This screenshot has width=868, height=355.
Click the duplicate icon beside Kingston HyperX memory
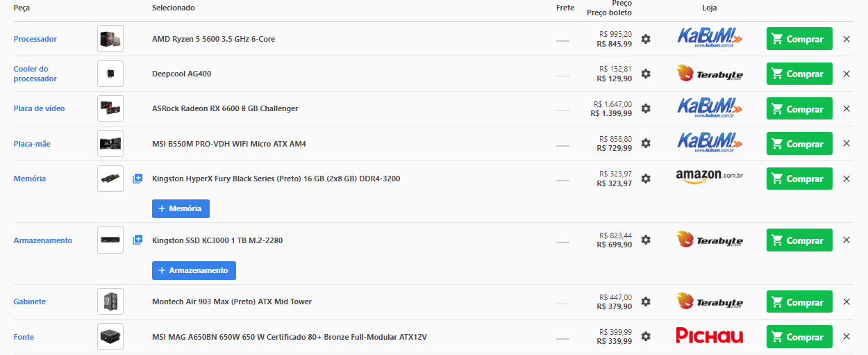point(137,179)
